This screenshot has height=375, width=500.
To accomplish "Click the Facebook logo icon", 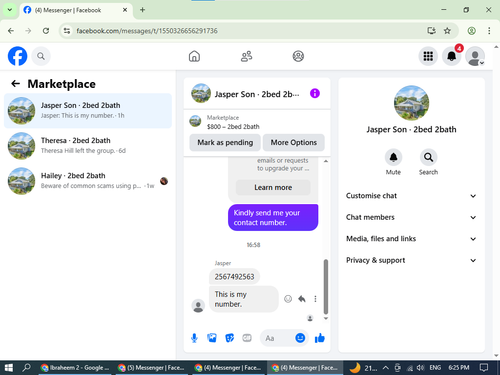I will 17,56.
